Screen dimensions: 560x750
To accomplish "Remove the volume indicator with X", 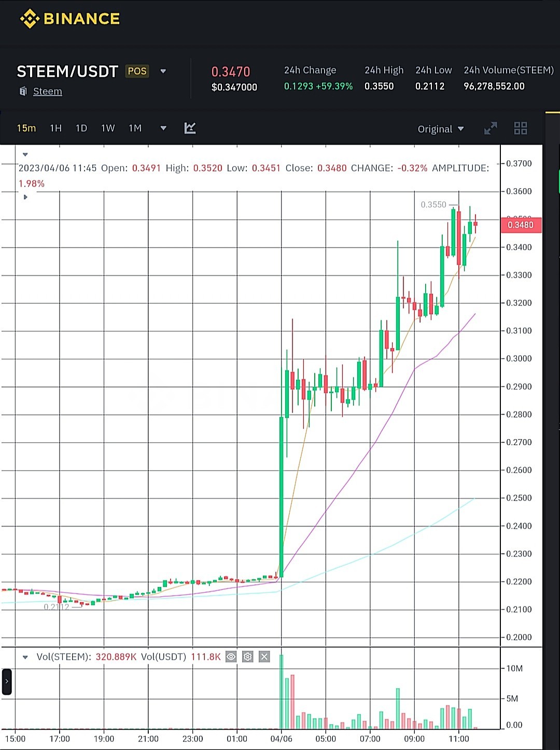I will click(264, 657).
